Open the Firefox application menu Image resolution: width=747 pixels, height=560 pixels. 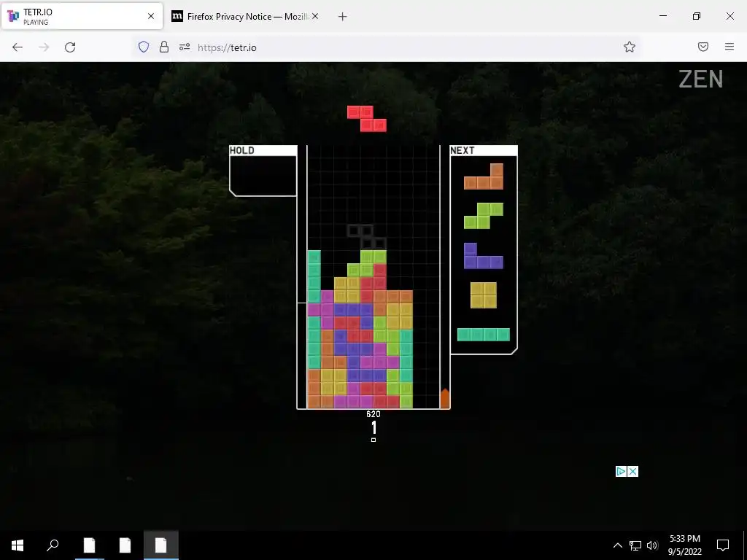729,47
